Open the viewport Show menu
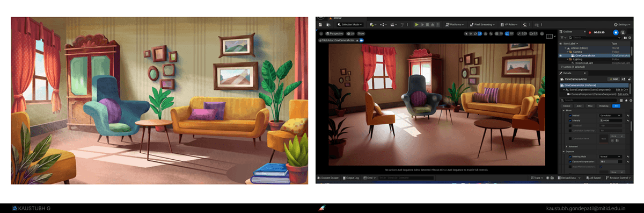 (x=361, y=34)
